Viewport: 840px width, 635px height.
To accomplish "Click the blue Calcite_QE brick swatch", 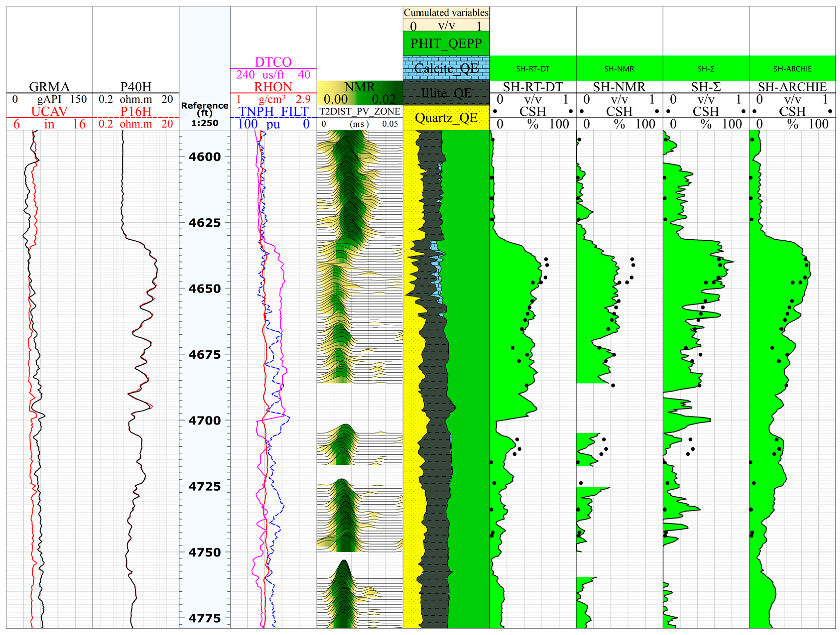I will [446, 68].
